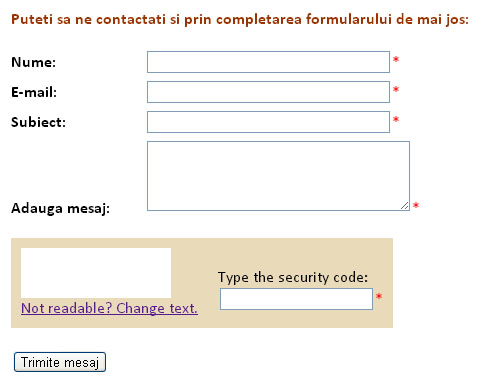Click the red asterisk next to Nume
The image size is (484, 377).
[396, 60]
